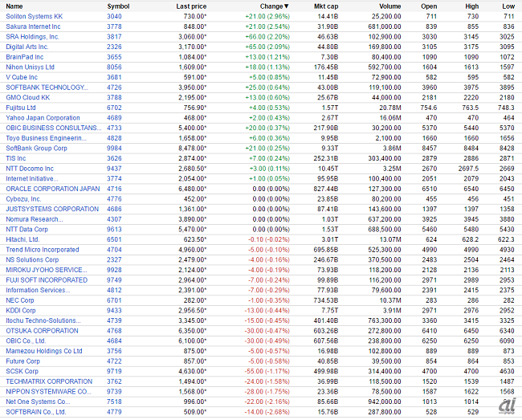This screenshot has width=522, height=420.
Task: Open the SOFTBANK TECHNOLOGY link
Action: point(47,88)
